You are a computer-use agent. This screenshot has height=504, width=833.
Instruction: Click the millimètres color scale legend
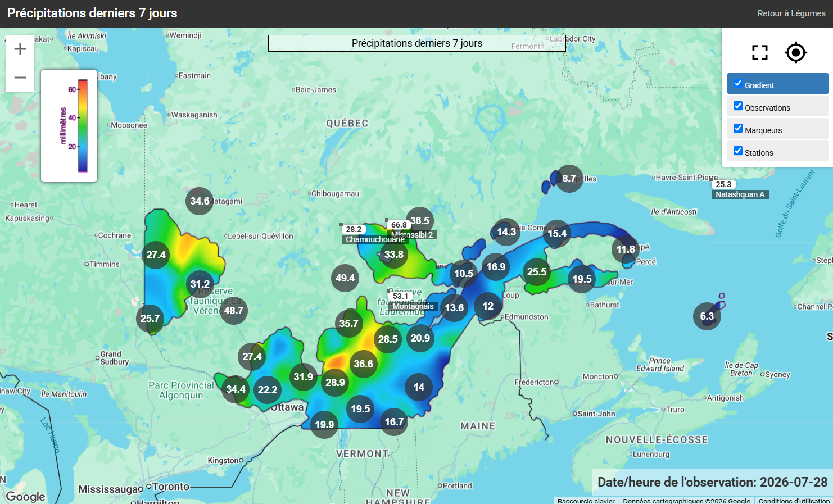[x=69, y=126]
